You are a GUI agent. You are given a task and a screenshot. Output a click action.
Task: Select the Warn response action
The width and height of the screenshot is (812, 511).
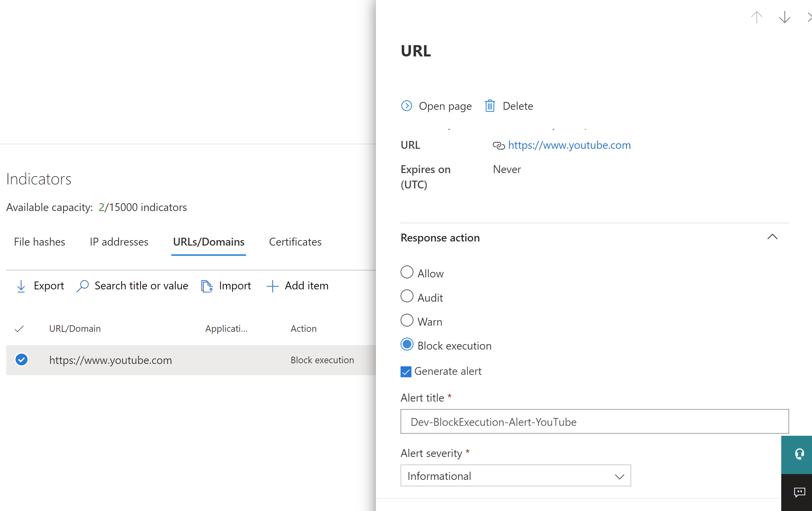tap(407, 320)
